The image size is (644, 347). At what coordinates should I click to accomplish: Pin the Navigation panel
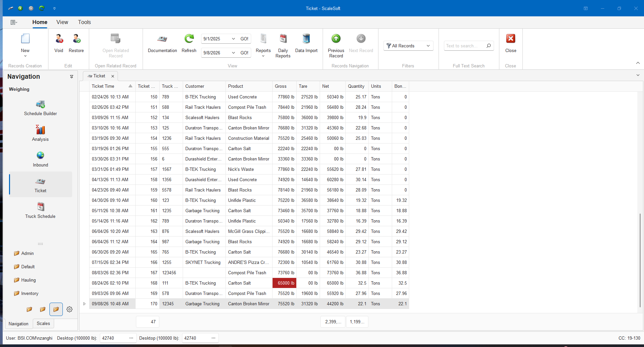(x=71, y=77)
